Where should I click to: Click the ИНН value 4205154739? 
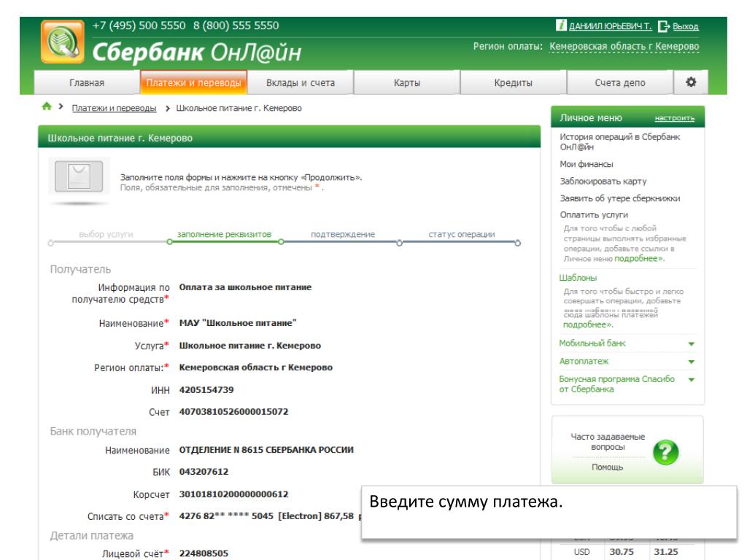(x=206, y=390)
